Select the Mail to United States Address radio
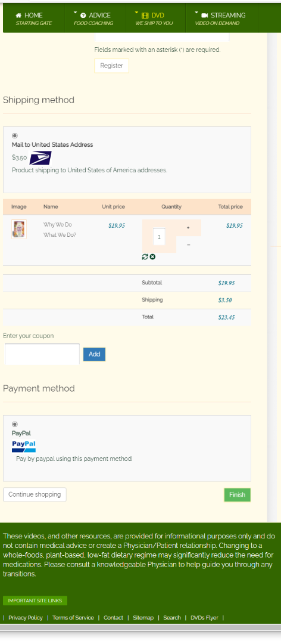This screenshot has width=281, height=644. (x=15, y=135)
